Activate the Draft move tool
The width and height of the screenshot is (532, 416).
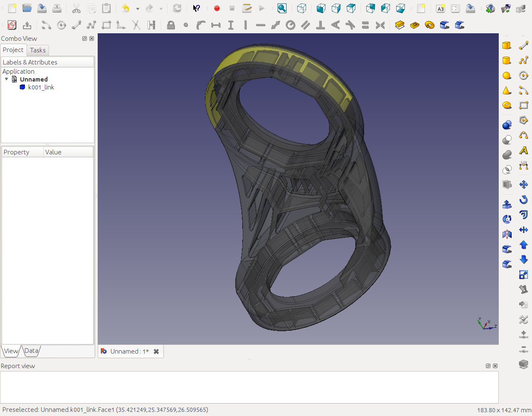pyautogui.click(x=523, y=184)
